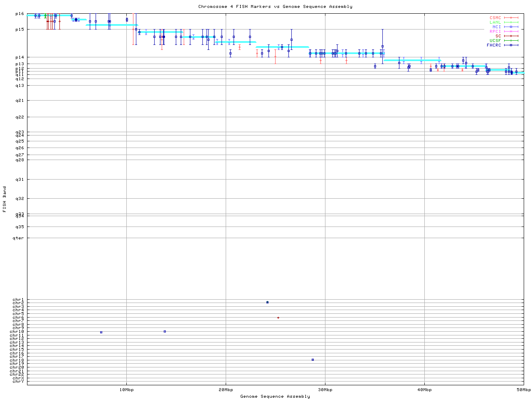Viewport: 532px width, 399px height.
Task: Click the q31 band label
Action: (x=20, y=180)
